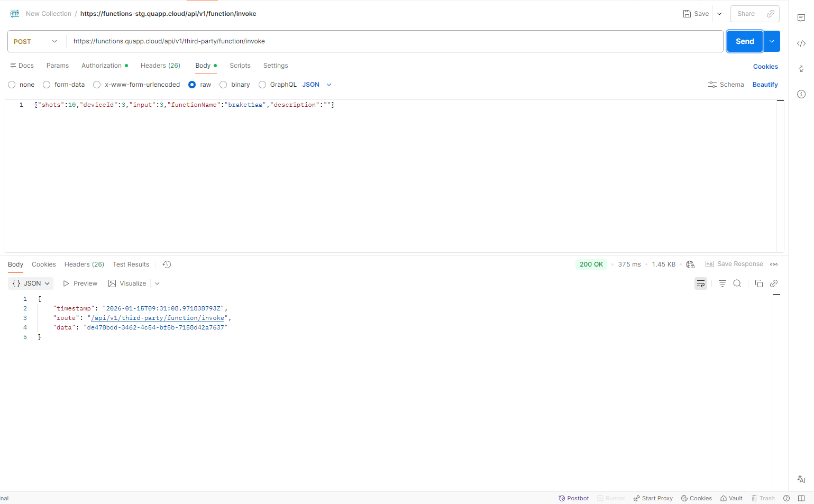Open the JSON response format dropdown
Image resolution: width=814 pixels, height=504 pixels.
[31, 283]
